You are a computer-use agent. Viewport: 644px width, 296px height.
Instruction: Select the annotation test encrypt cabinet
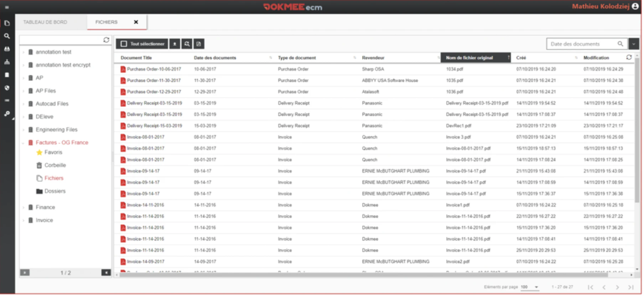[63, 65]
